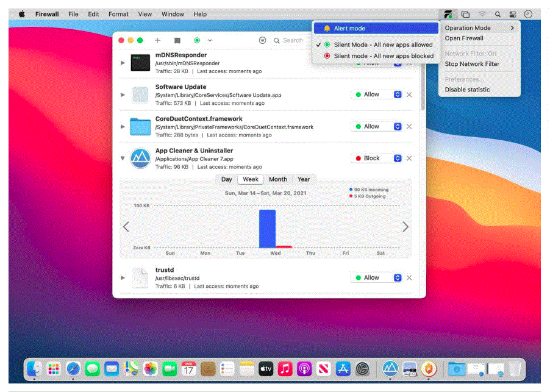Click the filter icon beside the Search field
This screenshot has height=392, width=550.
(x=262, y=40)
